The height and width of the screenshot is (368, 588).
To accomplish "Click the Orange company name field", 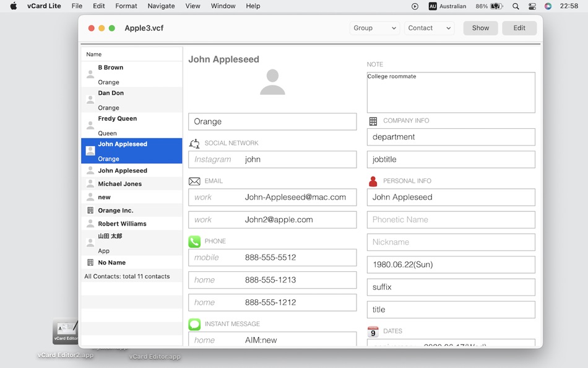I will tap(272, 121).
